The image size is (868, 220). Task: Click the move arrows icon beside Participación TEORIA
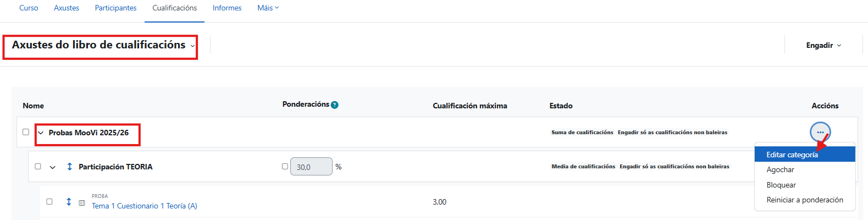click(x=70, y=167)
